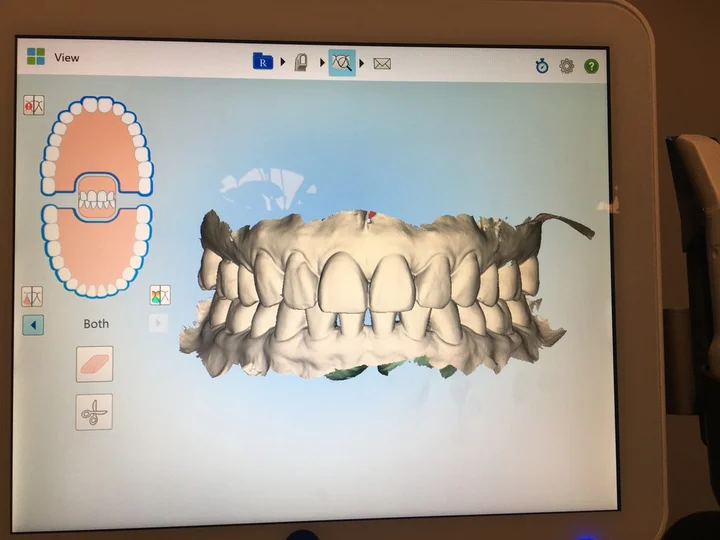Open the Rx prescription folder step
Viewport: 720px width, 540px height.
(x=263, y=62)
